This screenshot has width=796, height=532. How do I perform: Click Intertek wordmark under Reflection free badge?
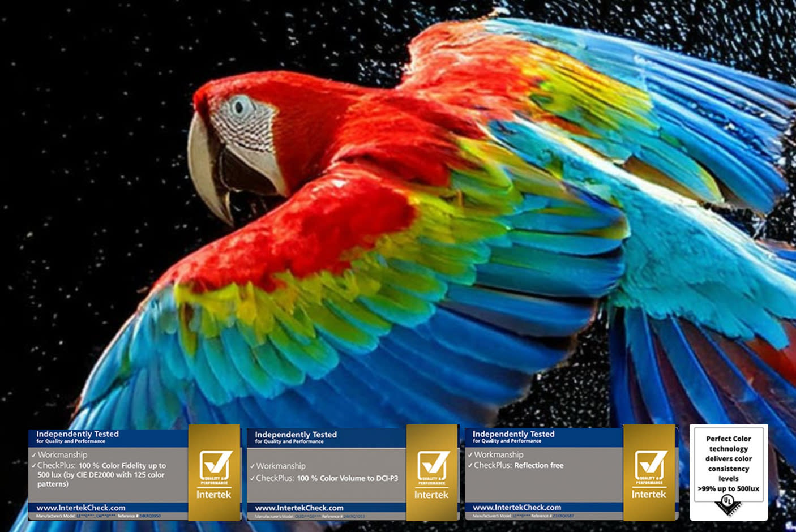[649, 495]
